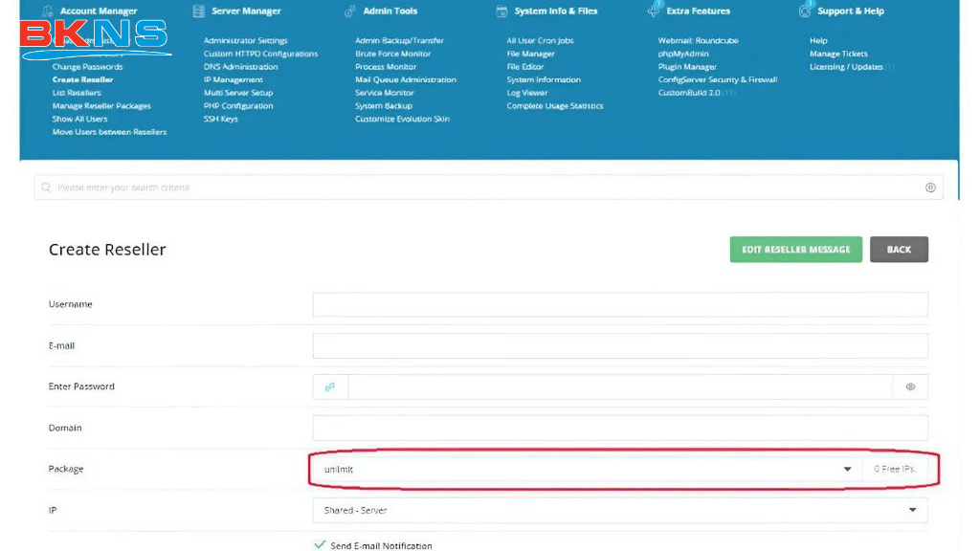Open the Package dropdown showing unlimit

tap(586, 469)
